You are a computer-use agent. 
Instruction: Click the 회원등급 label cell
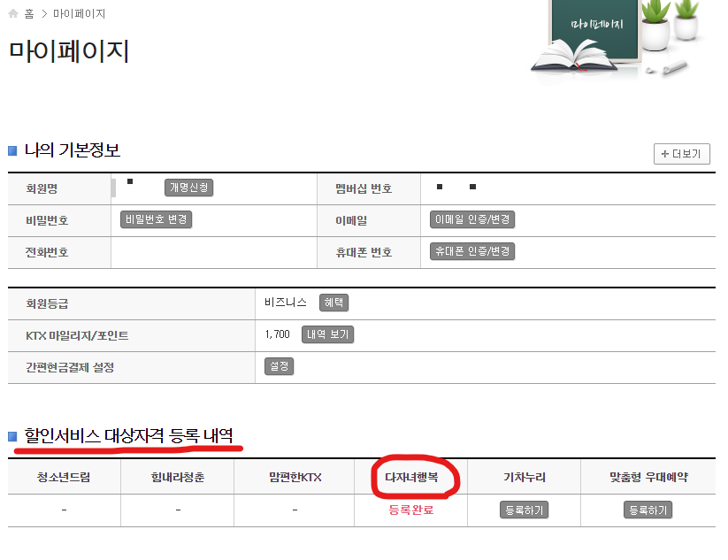pos(132,304)
